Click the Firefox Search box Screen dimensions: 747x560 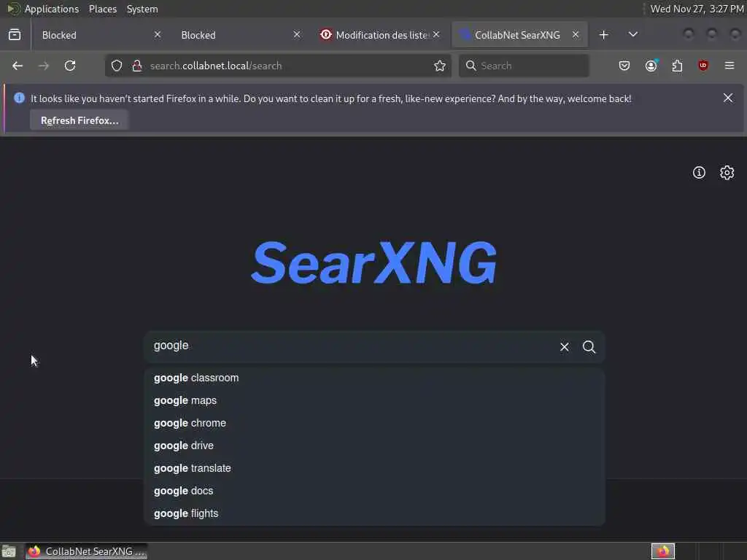click(x=524, y=66)
